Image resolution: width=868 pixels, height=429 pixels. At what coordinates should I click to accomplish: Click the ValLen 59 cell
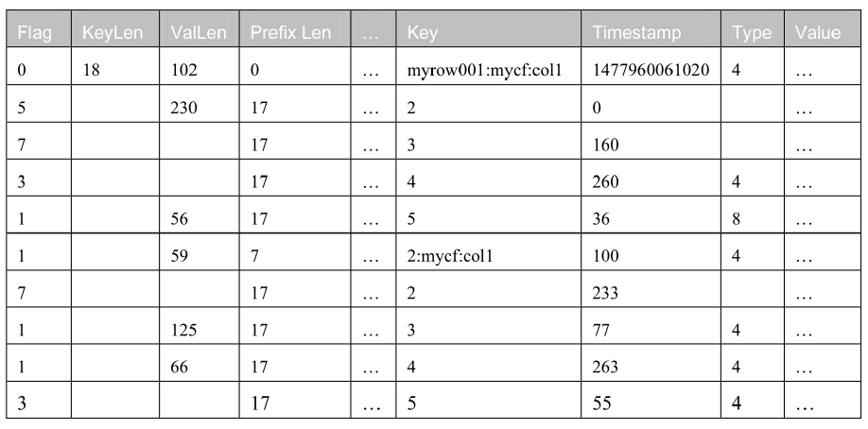click(x=200, y=252)
